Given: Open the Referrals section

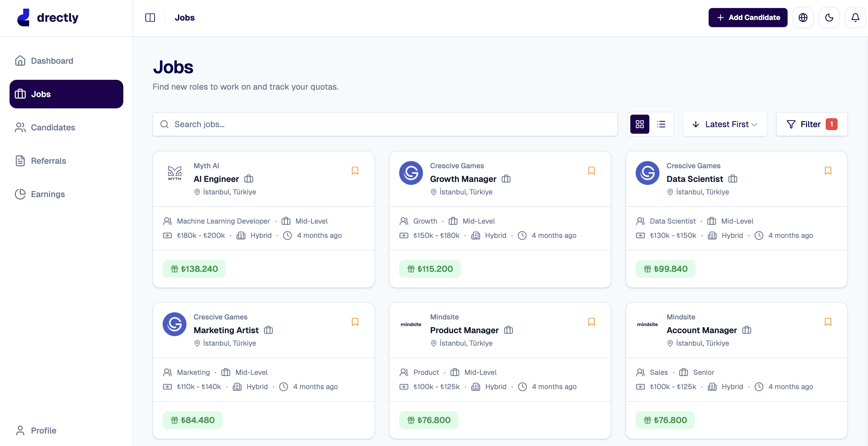Looking at the screenshot, I should point(48,161).
